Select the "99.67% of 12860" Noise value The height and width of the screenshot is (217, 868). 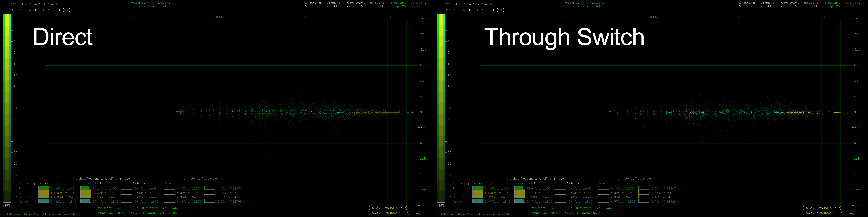click(497, 202)
